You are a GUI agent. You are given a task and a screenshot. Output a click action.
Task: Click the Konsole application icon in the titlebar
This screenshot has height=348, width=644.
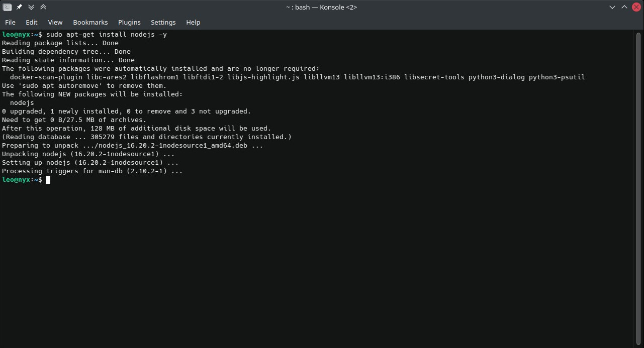pyautogui.click(x=7, y=7)
